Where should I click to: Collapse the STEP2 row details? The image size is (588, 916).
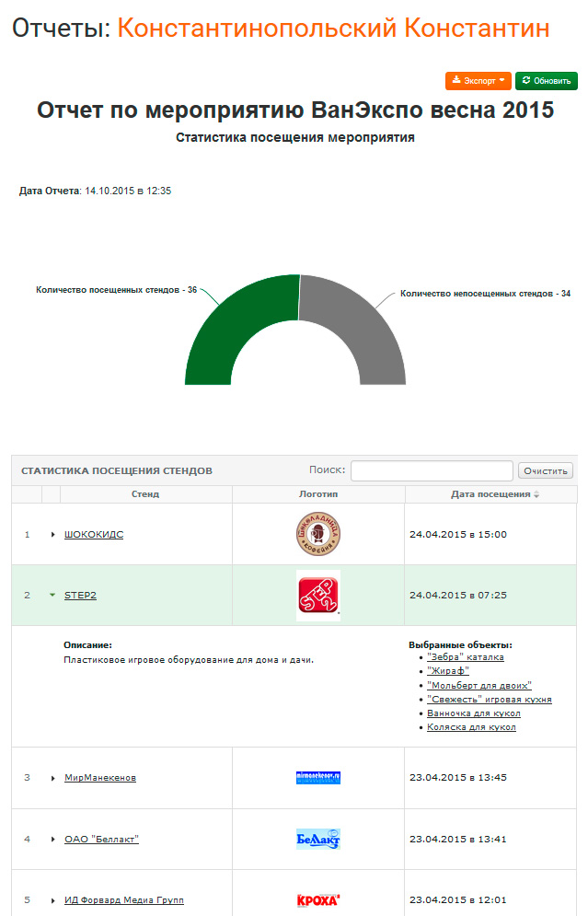coord(52,596)
